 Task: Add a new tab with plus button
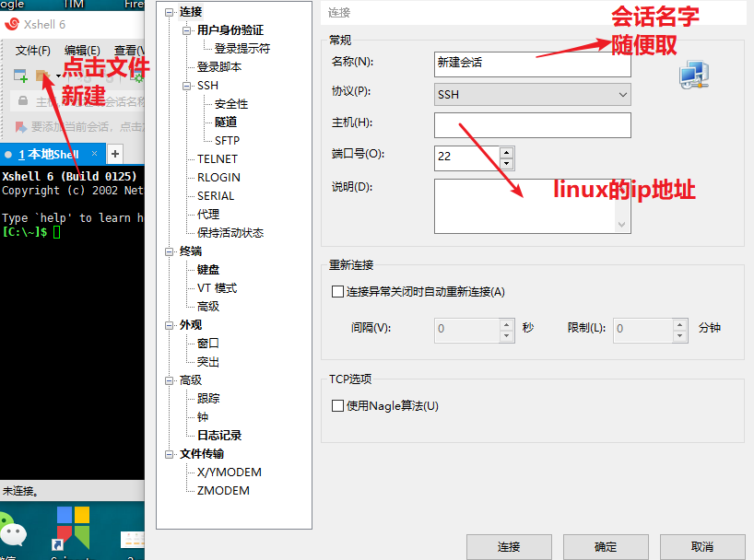[115, 154]
